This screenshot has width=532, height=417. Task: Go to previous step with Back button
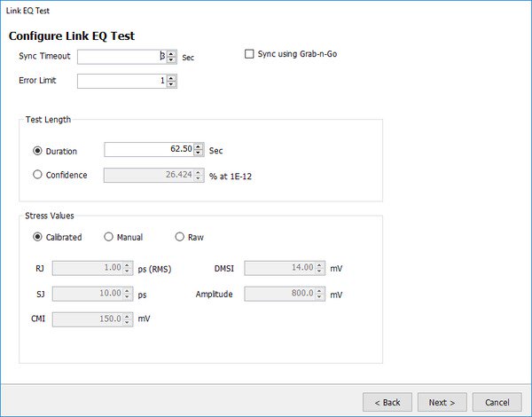387,402
